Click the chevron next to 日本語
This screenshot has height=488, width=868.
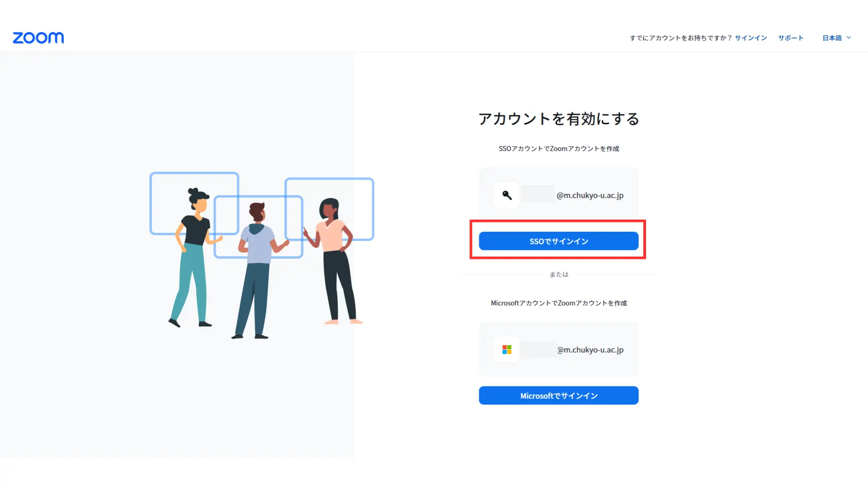pos(849,38)
